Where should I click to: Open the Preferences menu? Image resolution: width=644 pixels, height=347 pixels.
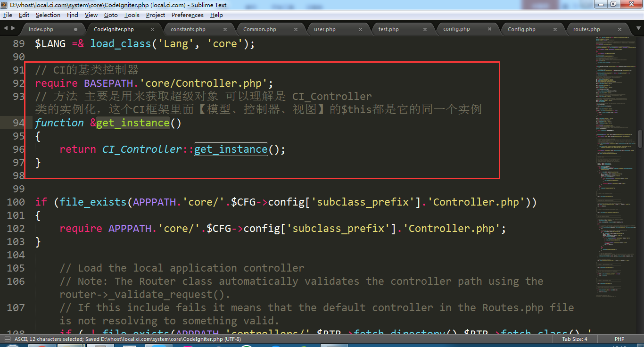pyautogui.click(x=188, y=15)
